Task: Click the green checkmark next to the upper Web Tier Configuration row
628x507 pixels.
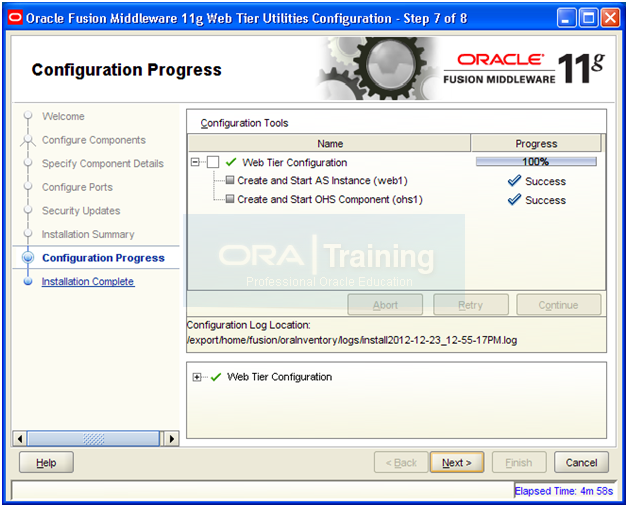Action: pos(231,162)
